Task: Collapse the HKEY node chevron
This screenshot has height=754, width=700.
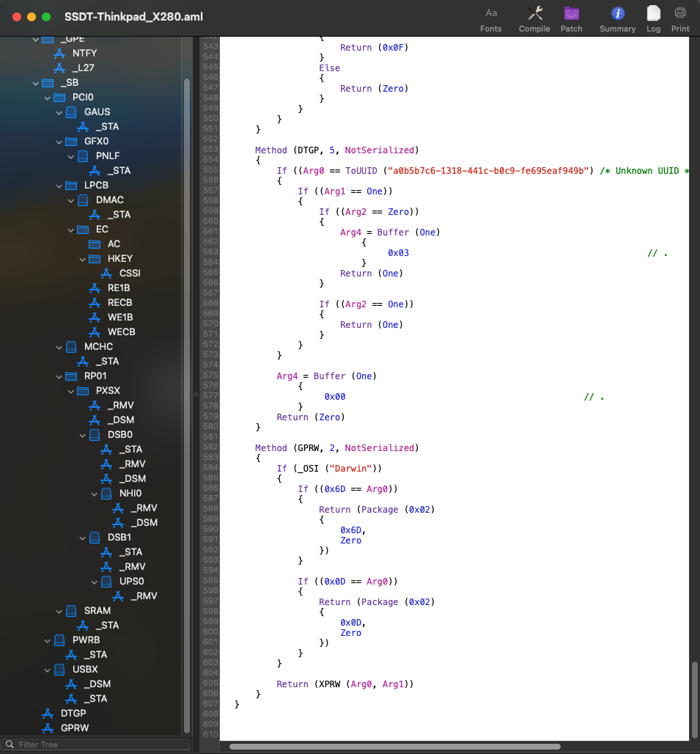Action: click(x=83, y=259)
